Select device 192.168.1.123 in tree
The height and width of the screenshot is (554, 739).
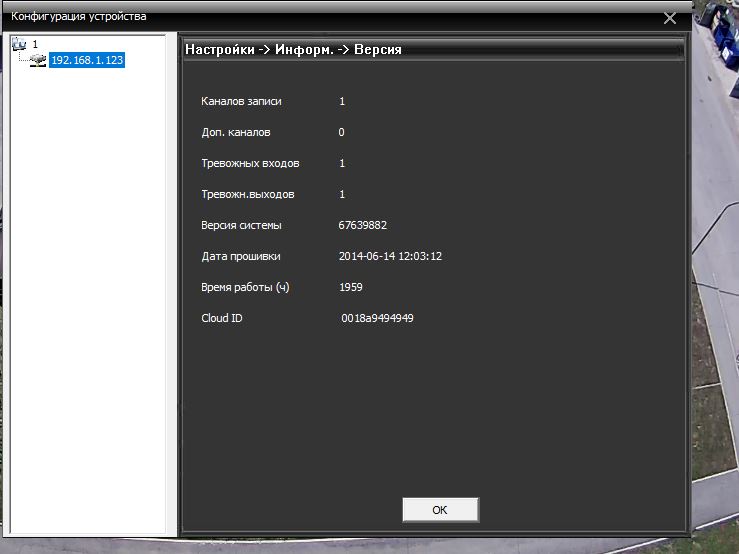[x=87, y=60]
